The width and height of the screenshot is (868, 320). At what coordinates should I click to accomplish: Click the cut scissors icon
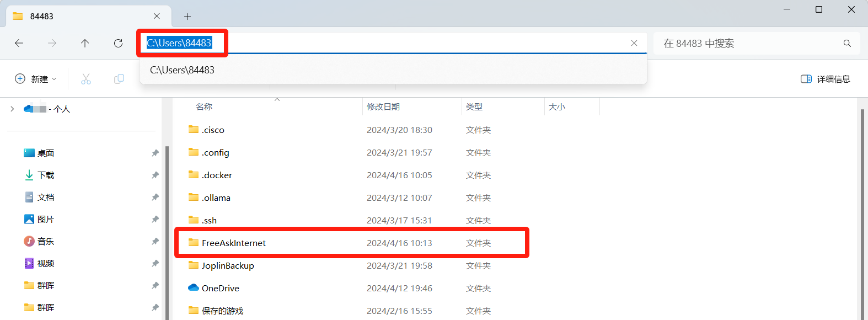[86, 79]
